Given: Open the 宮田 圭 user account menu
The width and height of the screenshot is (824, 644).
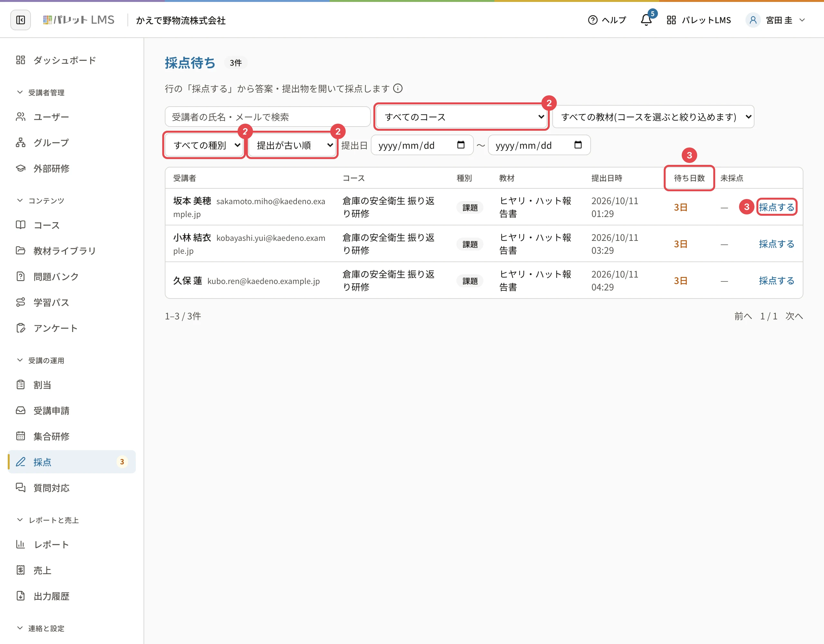Looking at the screenshot, I should (x=776, y=20).
